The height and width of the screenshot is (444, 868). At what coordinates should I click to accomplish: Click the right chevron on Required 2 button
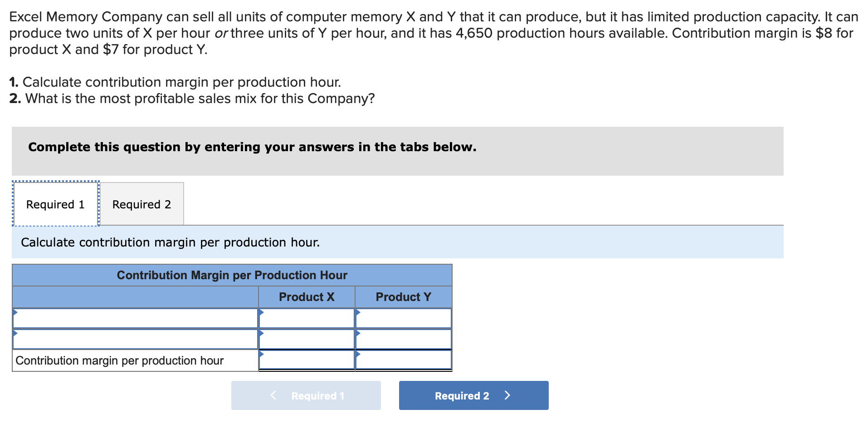click(x=507, y=395)
